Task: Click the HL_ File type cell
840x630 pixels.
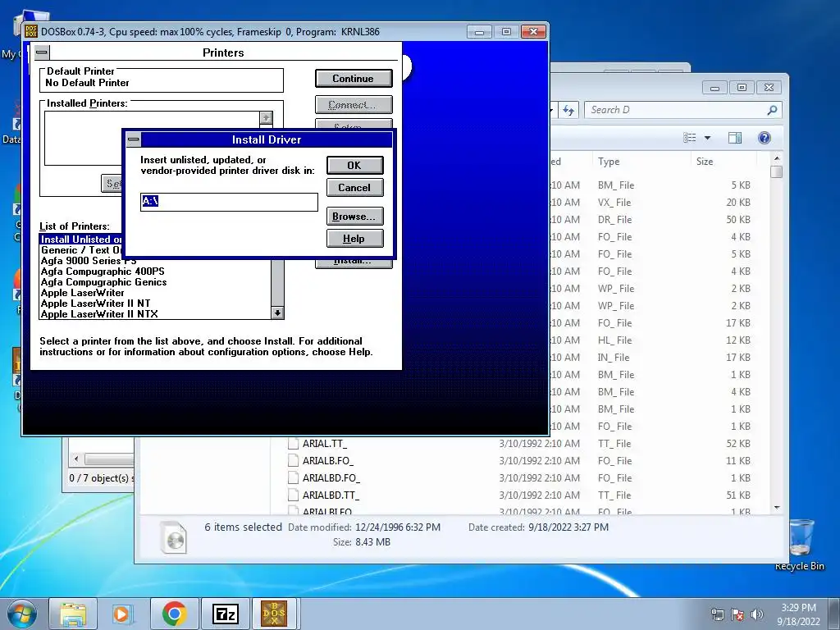Action: pos(615,340)
